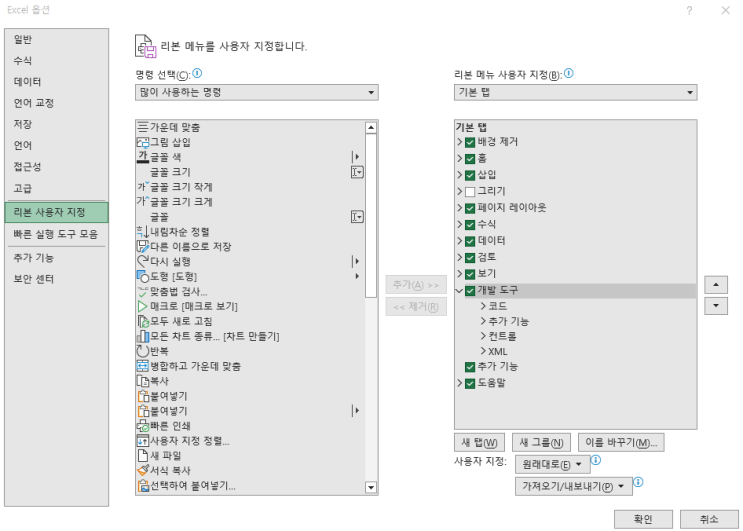This screenshot has width=743, height=531.
Task: Click the 새 그룹 button
Action: pyautogui.click(x=541, y=442)
